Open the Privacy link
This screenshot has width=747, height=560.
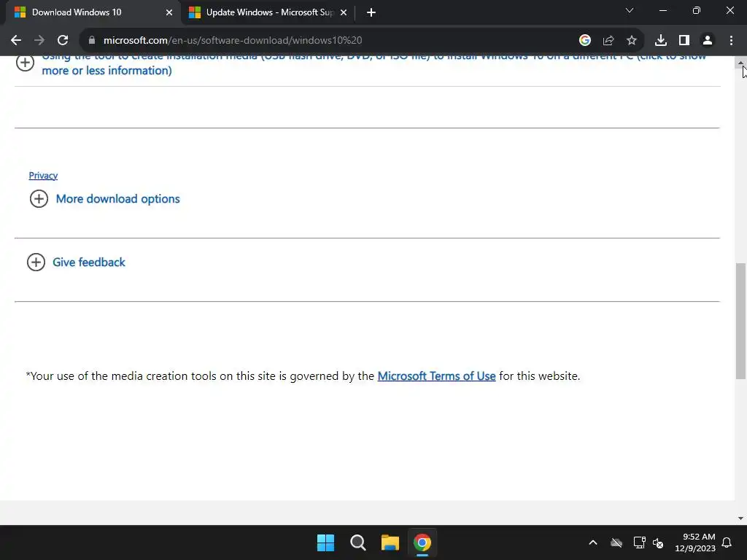click(43, 176)
